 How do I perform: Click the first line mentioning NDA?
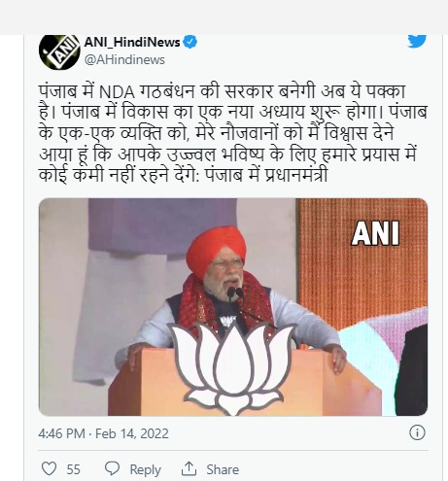222,92
